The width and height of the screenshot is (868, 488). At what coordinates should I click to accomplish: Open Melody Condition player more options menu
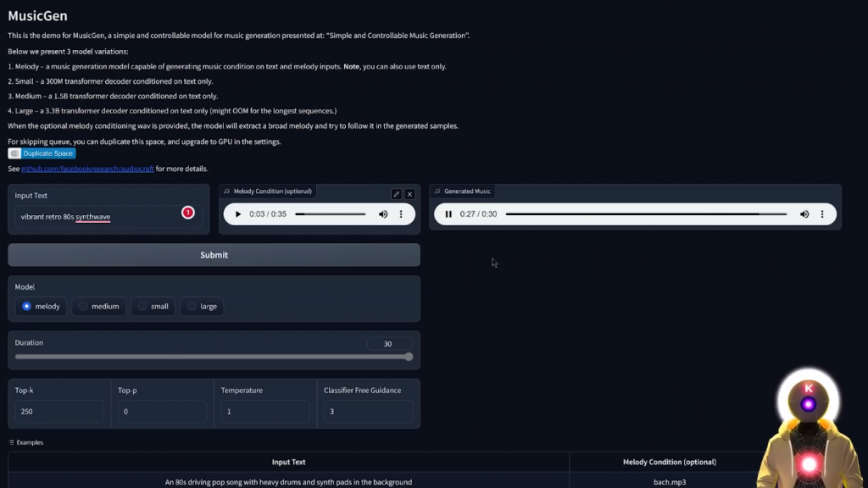pyautogui.click(x=401, y=214)
